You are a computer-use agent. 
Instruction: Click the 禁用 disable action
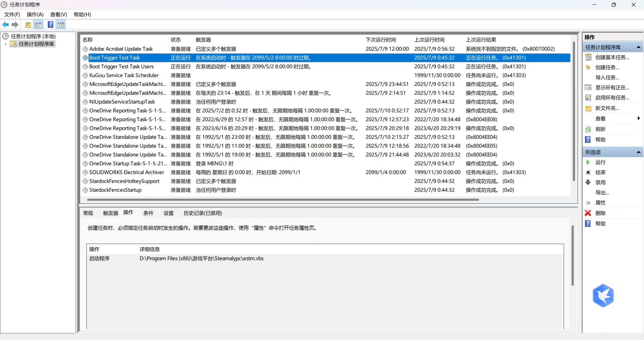pyautogui.click(x=600, y=182)
